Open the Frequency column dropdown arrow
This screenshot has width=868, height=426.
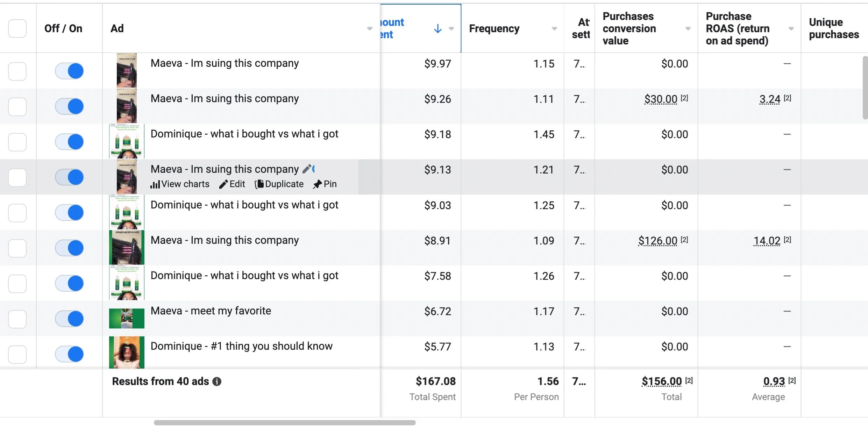point(554,29)
